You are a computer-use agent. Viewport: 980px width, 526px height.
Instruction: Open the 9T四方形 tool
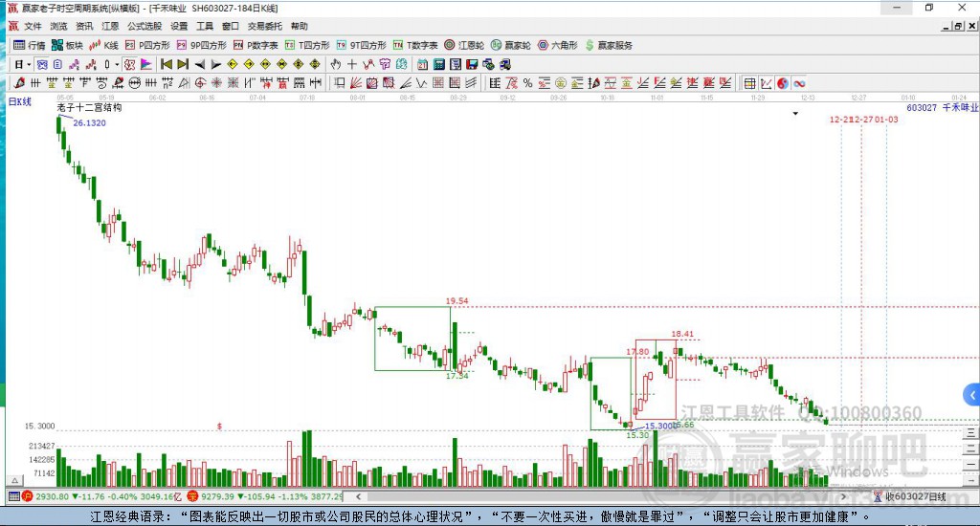(361, 45)
